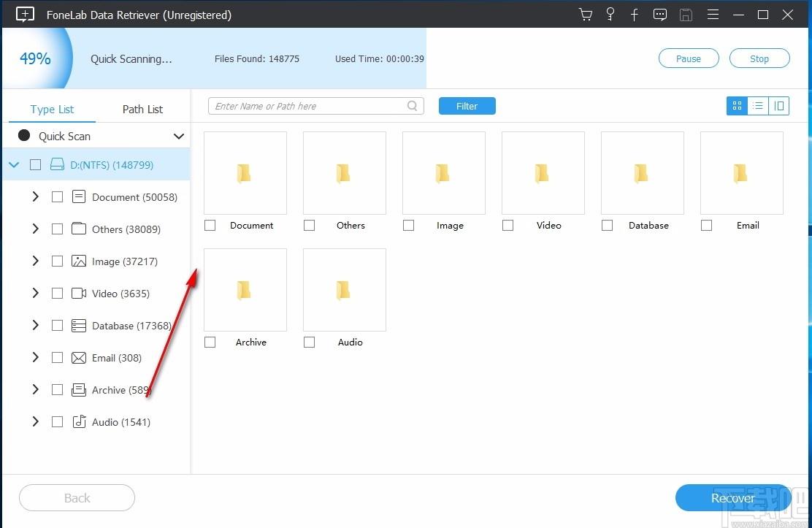Switch to the Path List tab
812x528 pixels.
(142, 110)
